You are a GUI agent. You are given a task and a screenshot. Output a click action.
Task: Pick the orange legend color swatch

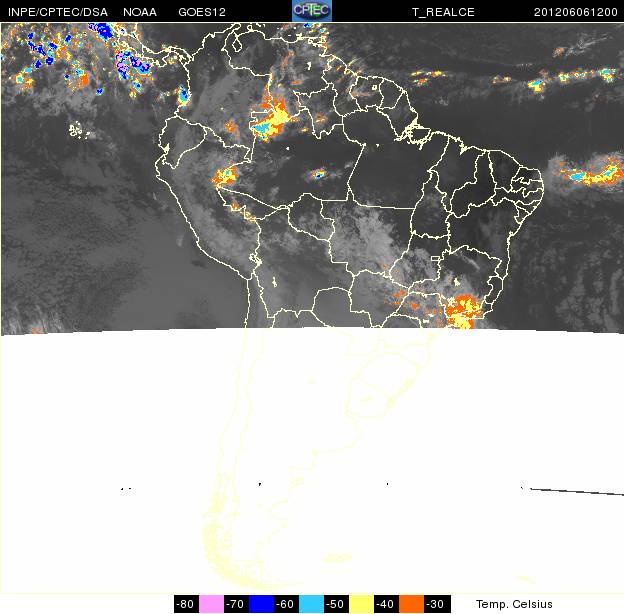coord(411,604)
